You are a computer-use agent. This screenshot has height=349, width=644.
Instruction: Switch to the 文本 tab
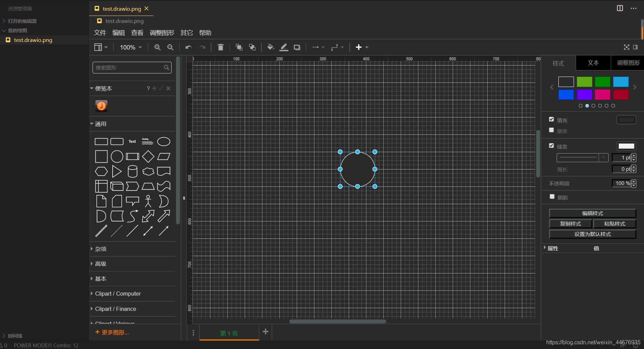[593, 63]
